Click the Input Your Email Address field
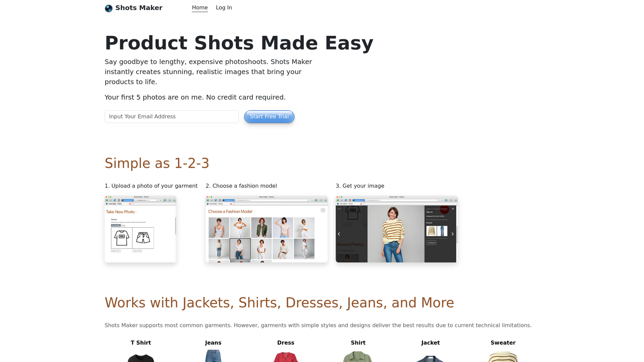The image size is (644, 362). coord(171,117)
